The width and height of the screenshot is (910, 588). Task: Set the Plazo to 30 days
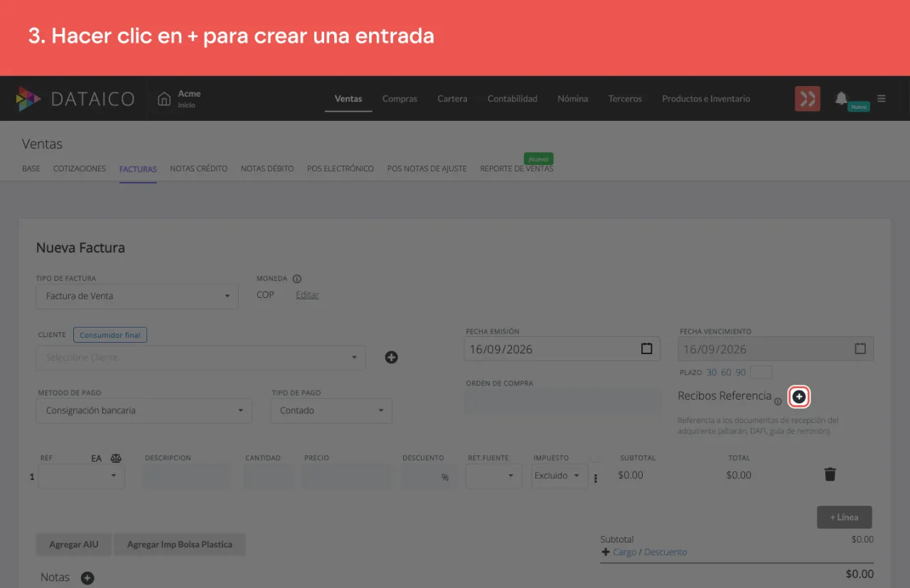tap(712, 373)
